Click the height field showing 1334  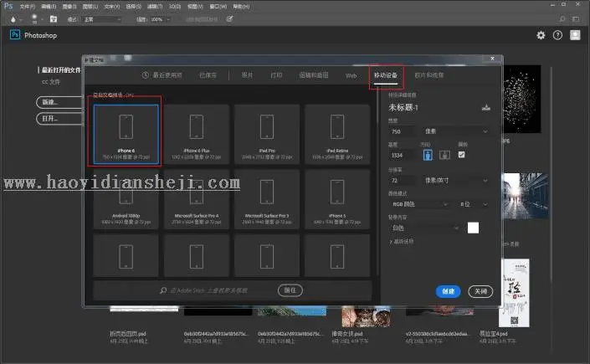point(402,155)
